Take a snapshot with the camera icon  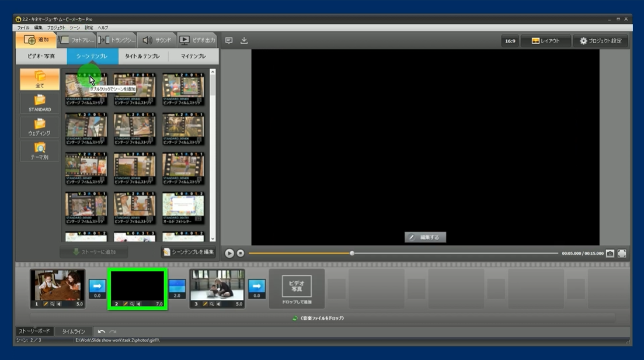tap(610, 254)
